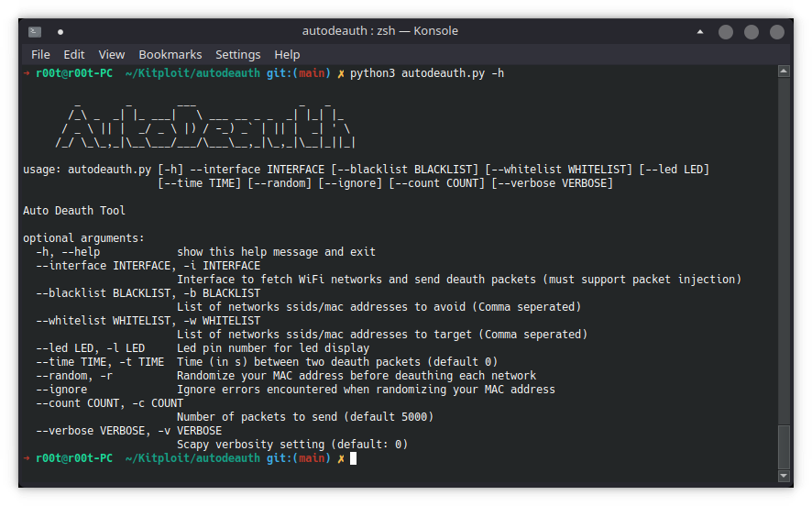The height and width of the screenshot is (506, 812).
Task: Click the command text 'python3 autodeauth.py -h'
Action: coord(427,73)
